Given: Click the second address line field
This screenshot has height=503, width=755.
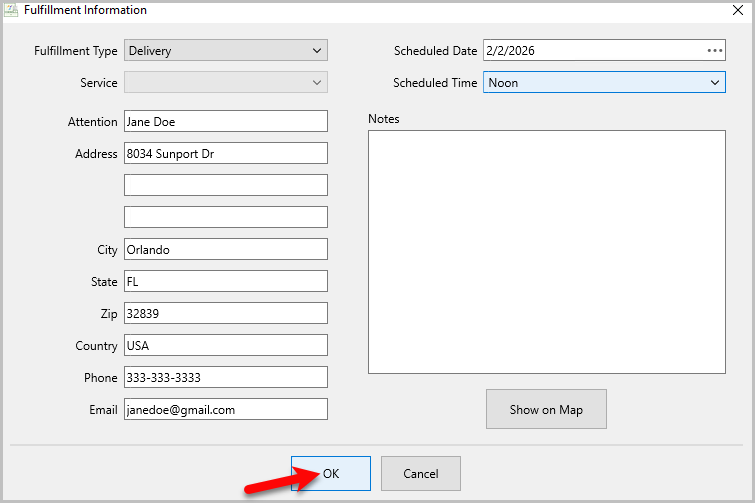Looking at the screenshot, I should point(226,185).
